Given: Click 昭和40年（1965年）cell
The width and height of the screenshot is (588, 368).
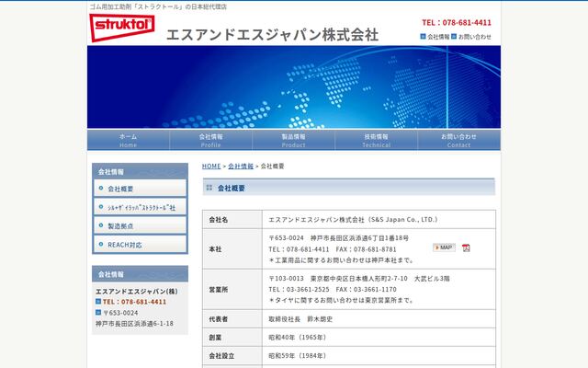Looking at the screenshot, I should click(379, 338).
